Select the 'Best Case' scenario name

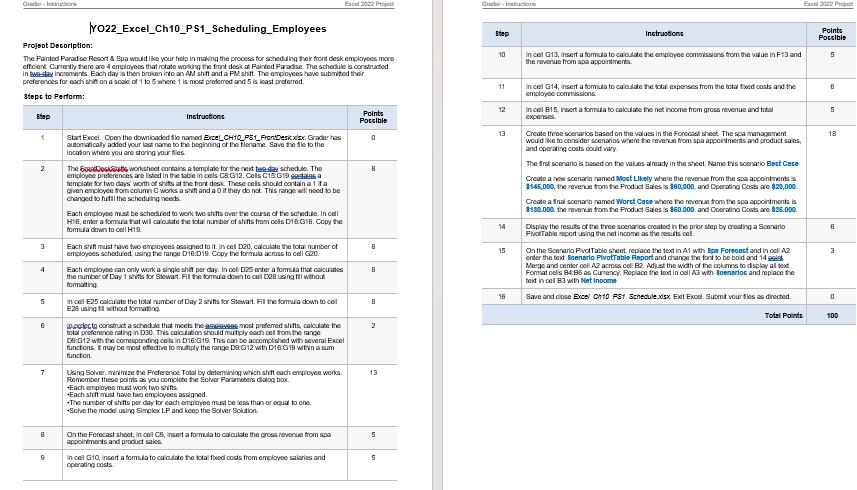[x=782, y=164]
